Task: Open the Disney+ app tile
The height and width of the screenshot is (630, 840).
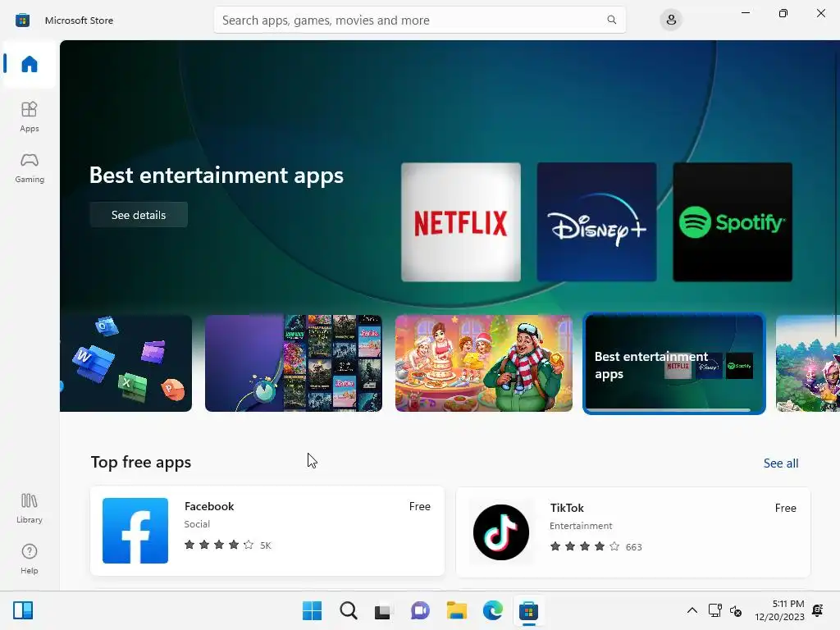Action: click(596, 221)
